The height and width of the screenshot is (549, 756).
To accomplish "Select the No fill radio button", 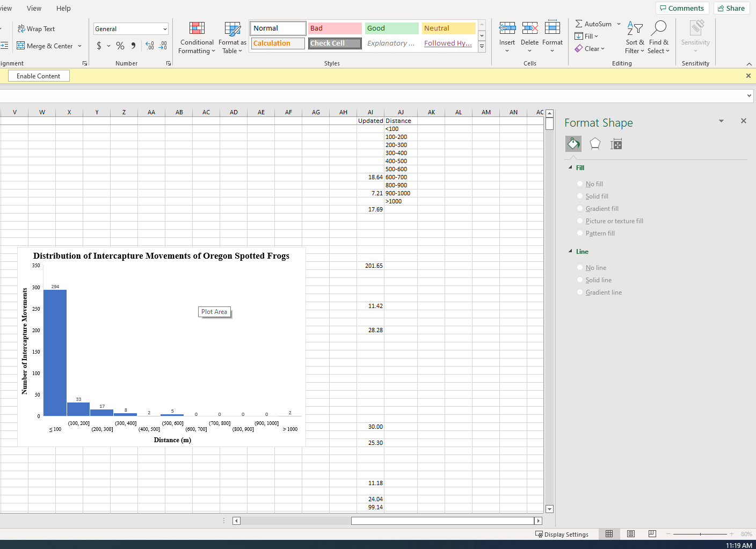I will (x=580, y=184).
